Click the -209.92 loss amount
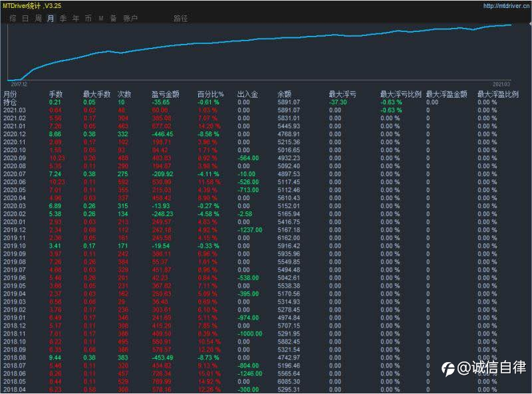532x394 pixels. (162, 174)
